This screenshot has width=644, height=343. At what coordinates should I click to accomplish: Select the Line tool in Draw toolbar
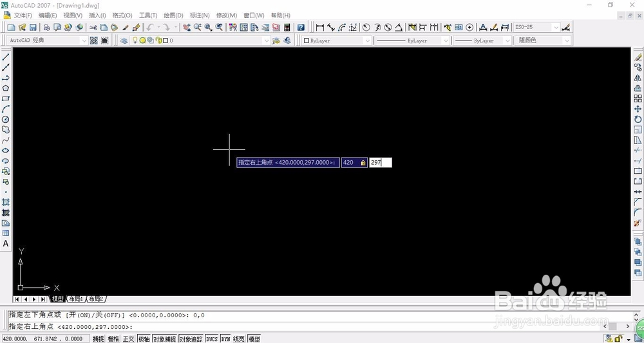(x=6, y=57)
